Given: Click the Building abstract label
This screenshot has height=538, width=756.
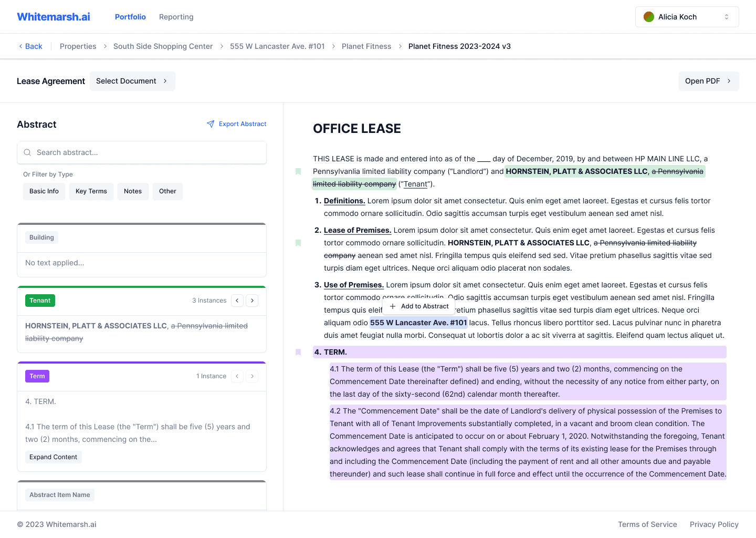Looking at the screenshot, I should 41,237.
